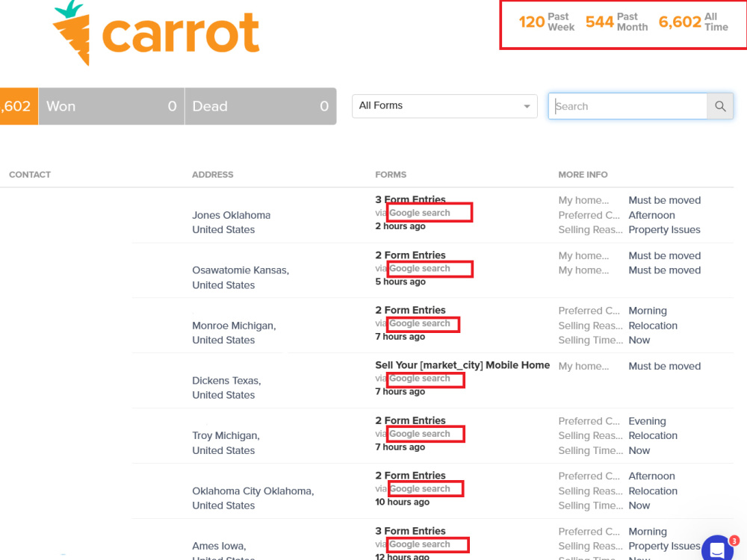This screenshot has width=747, height=560.
Task: Click 2 Form Entries for Oklahoma City
Action: tap(410, 475)
